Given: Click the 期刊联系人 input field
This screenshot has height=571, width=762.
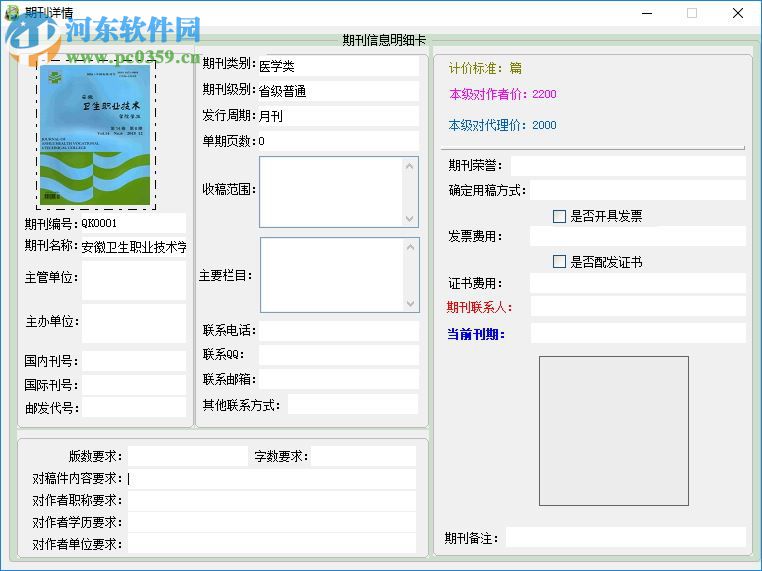Looking at the screenshot, I should [x=638, y=307].
